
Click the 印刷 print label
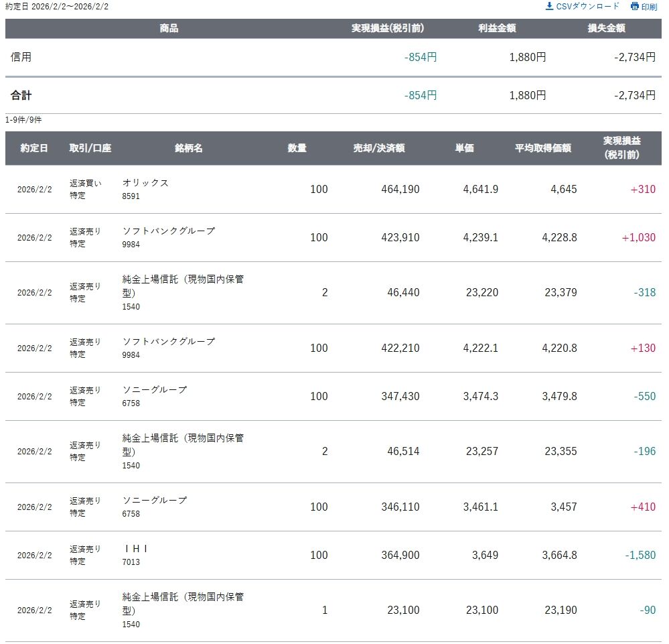coord(649,7)
